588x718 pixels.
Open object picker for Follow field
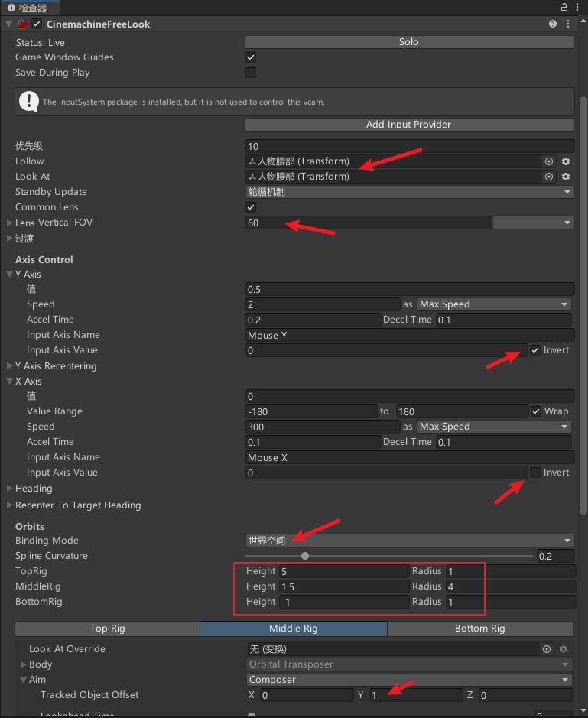coord(548,161)
